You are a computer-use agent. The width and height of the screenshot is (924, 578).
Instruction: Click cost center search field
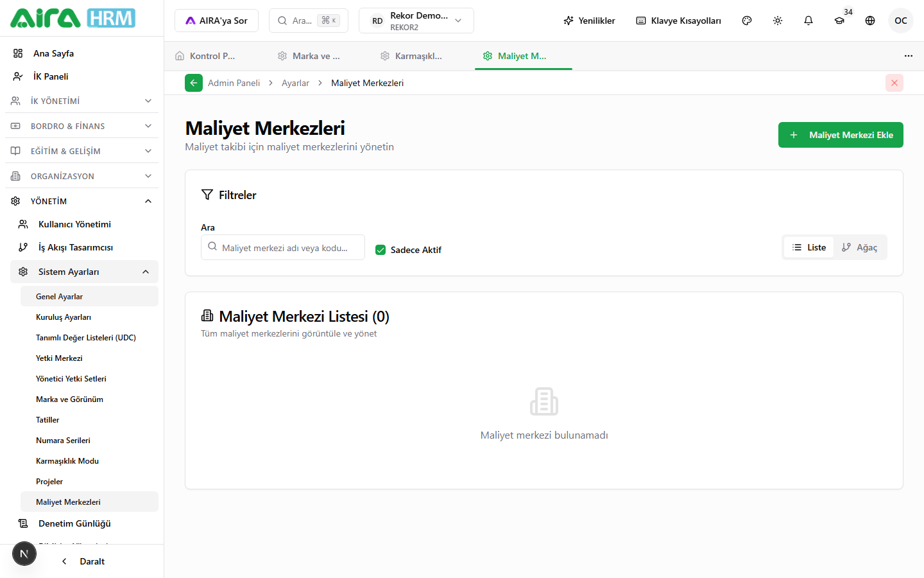click(283, 247)
